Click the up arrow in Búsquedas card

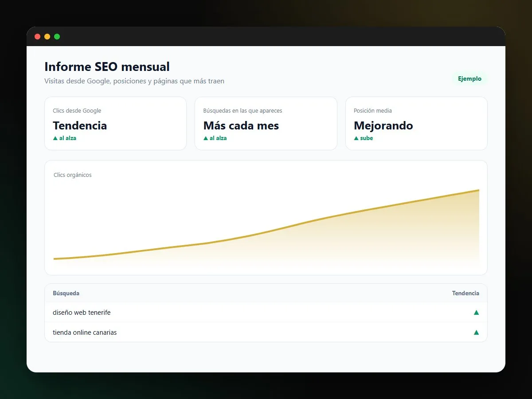(206, 138)
